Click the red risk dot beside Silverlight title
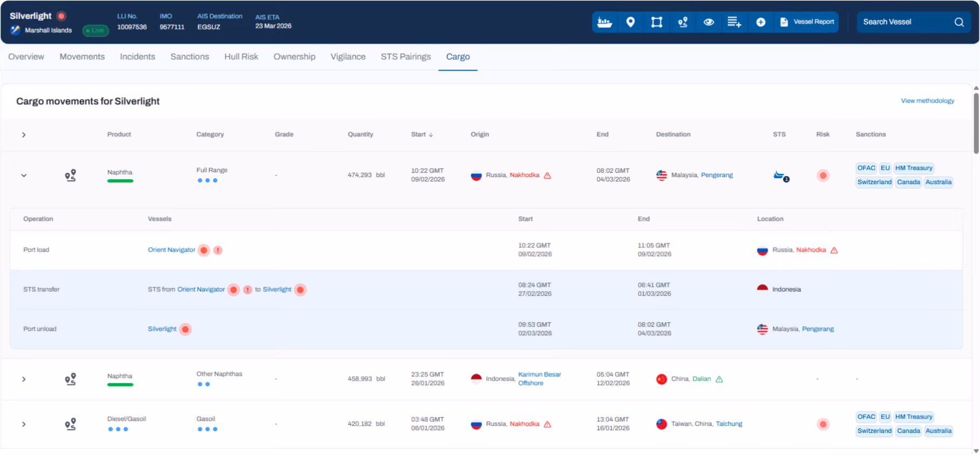980x455 pixels. [x=62, y=16]
